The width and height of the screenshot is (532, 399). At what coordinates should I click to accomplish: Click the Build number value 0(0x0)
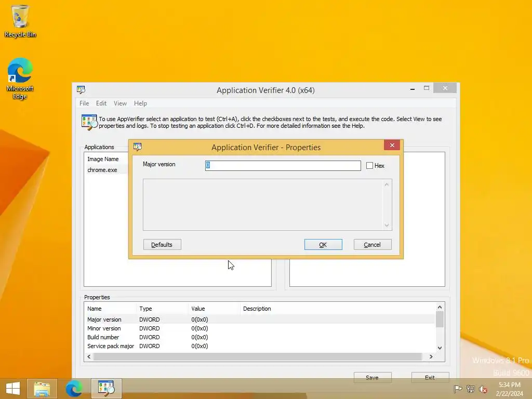pyautogui.click(x=199, y=337)
